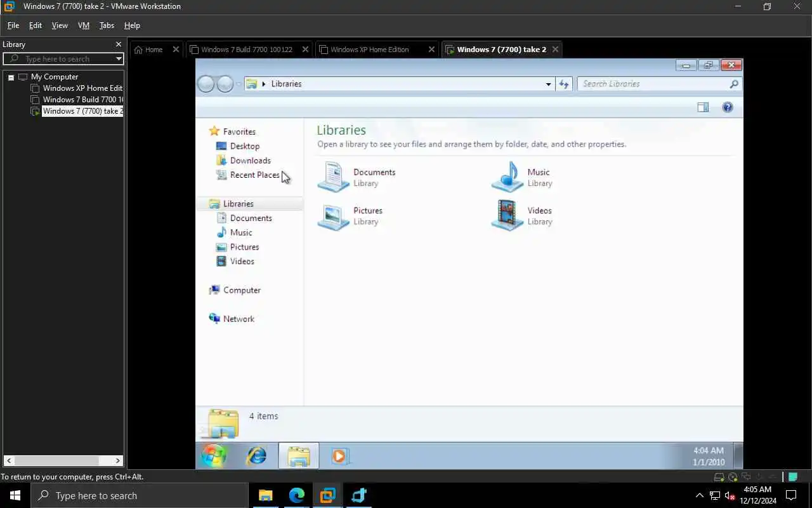This screenshot has height=508, width=812.
Task: Click VMware hard disk status icon
Action: [x=719, y=477]
